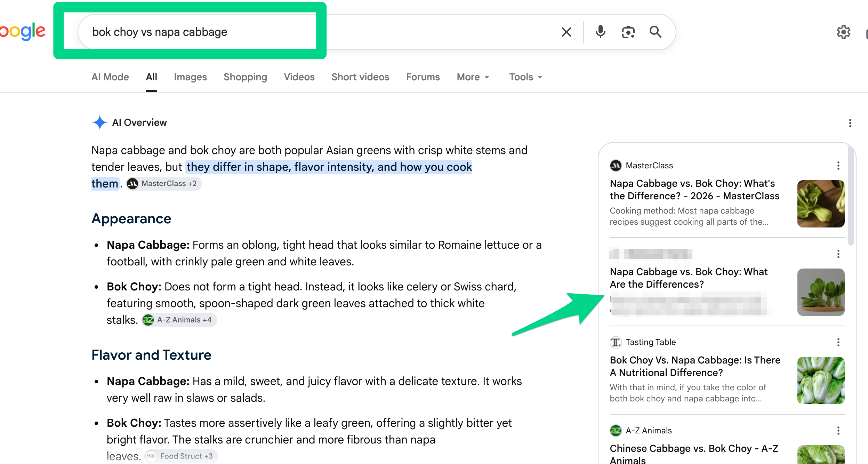Click the 'A-Z Animals +4' citation chip
868x464 pixels.
point(179,320)
